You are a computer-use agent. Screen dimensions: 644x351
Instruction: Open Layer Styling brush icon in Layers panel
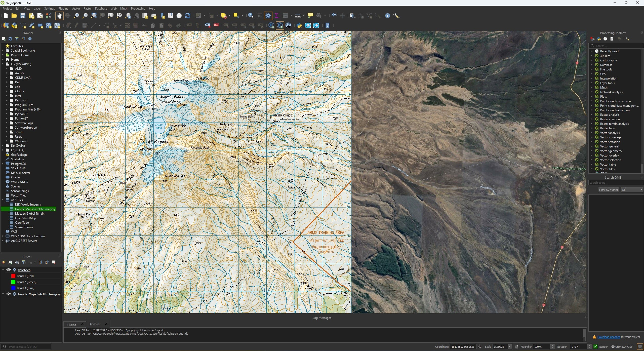tap(4, 262)
